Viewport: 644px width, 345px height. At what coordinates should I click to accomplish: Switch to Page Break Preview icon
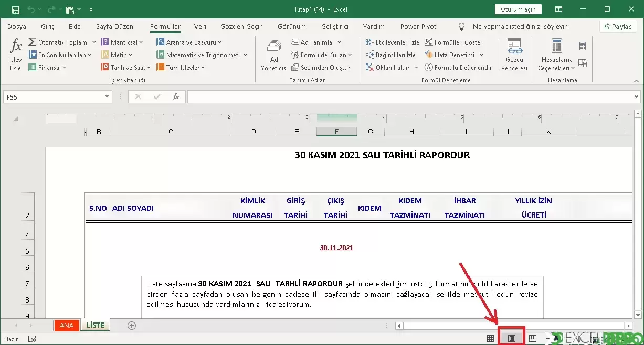[533, 339]
